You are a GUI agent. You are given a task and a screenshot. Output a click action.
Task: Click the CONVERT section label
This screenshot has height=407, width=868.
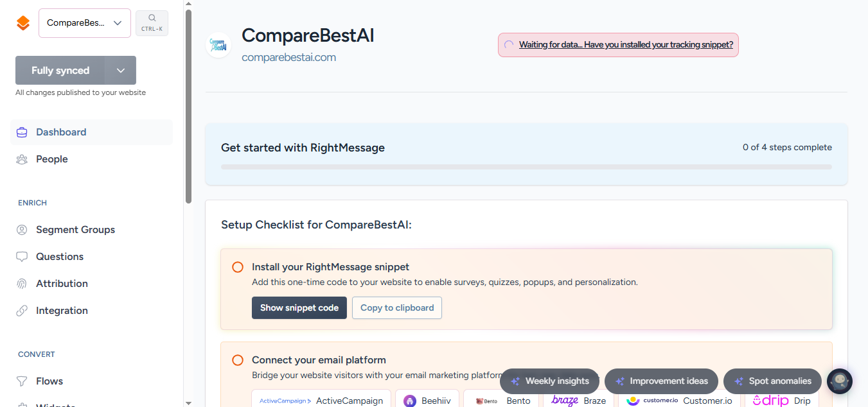click(x=37, y=354)
